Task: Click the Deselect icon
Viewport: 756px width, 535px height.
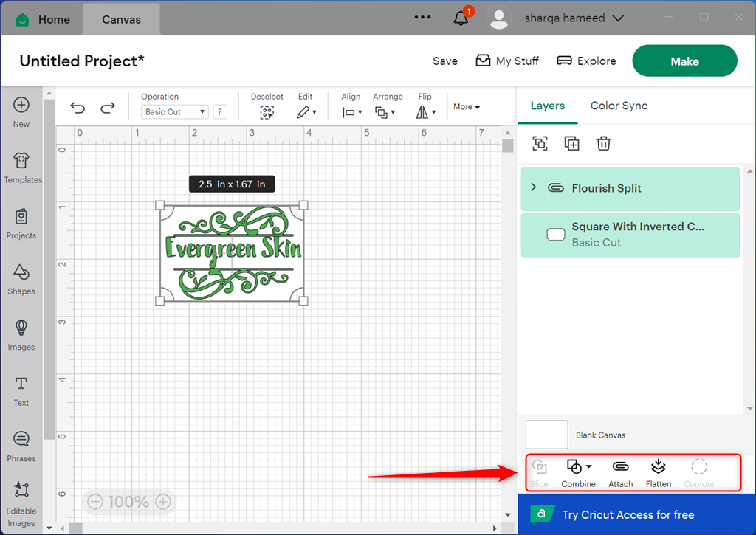Action: (x=267, y=112)
